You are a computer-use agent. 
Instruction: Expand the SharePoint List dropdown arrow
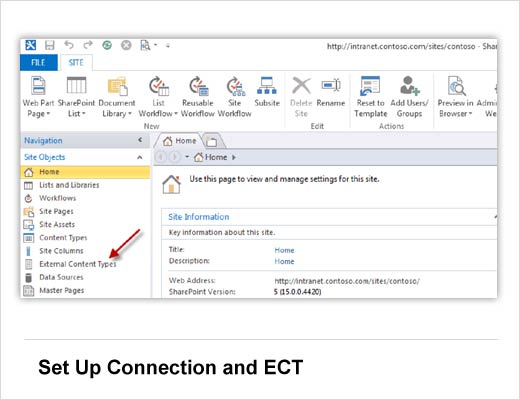point(84,114)
